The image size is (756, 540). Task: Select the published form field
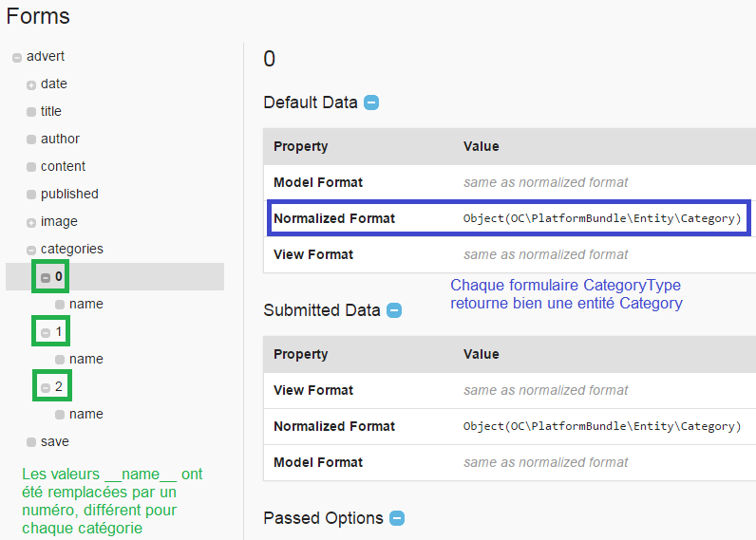(69, 194)
